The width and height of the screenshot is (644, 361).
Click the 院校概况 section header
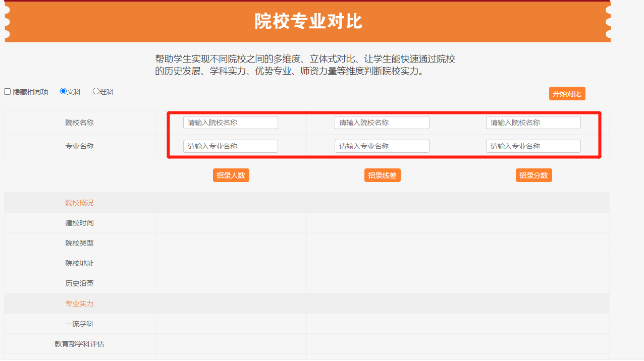point(79,203)
